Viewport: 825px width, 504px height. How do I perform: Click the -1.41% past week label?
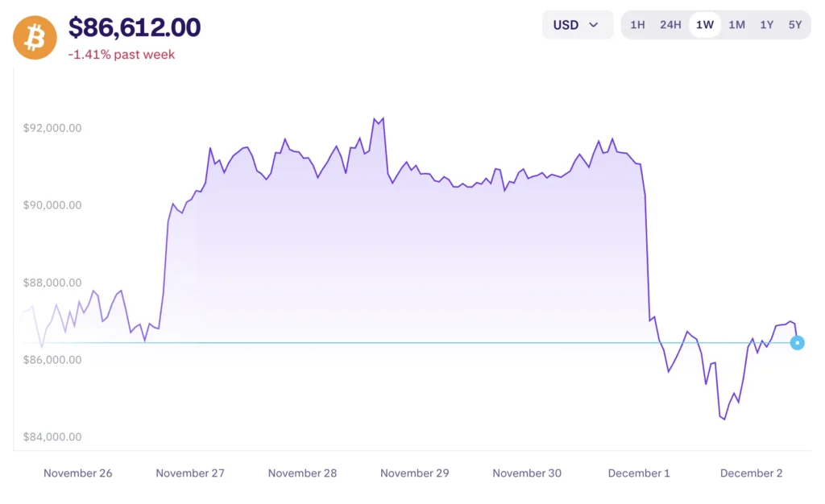122,55
